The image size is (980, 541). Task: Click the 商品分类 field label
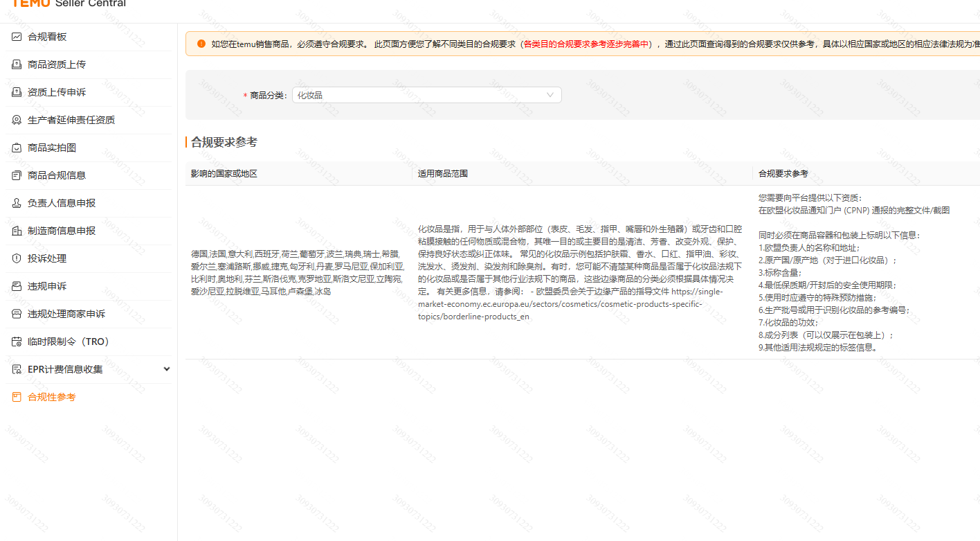tap(268, 95)
